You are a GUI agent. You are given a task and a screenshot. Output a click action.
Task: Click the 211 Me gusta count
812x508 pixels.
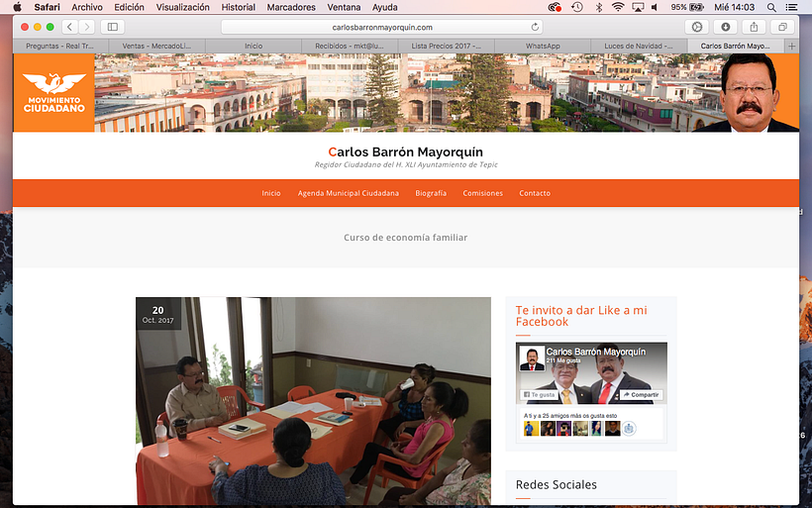(x=563, y=360)
